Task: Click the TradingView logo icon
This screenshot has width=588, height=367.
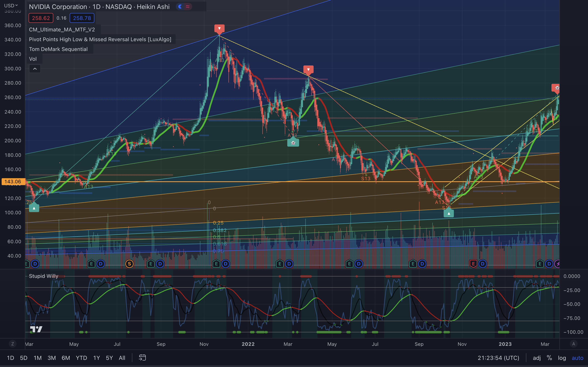Action: [36, 329]
